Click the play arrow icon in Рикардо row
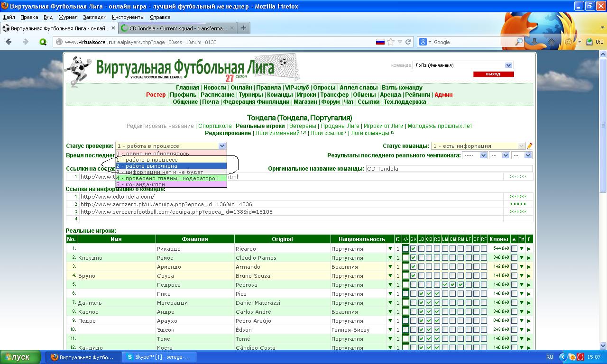The width and height of the screenshot is (607, 364). click(529, 249)
